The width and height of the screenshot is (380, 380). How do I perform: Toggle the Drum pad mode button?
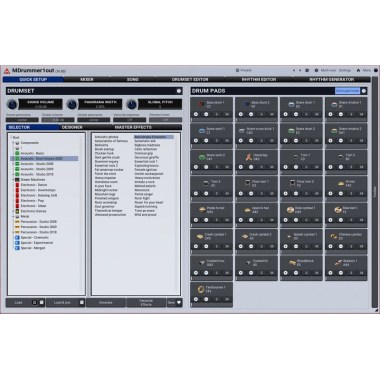pos(347,91)
